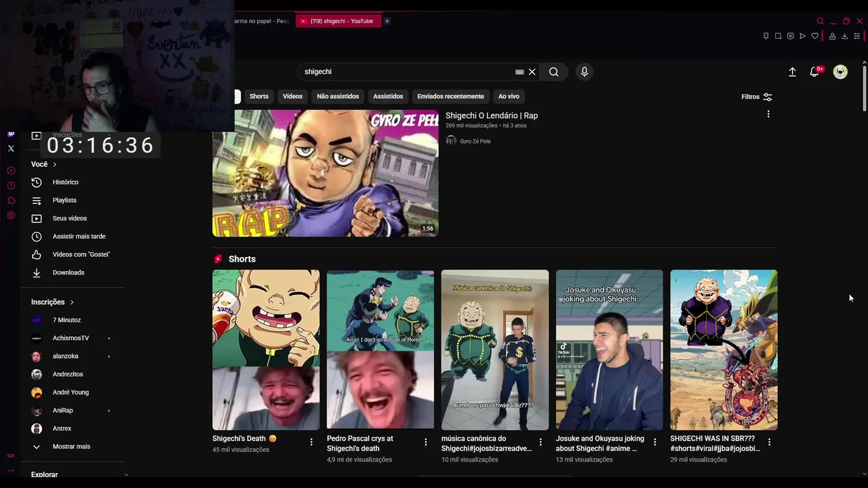Open browser downloads toolbar icon

(844, 36)
